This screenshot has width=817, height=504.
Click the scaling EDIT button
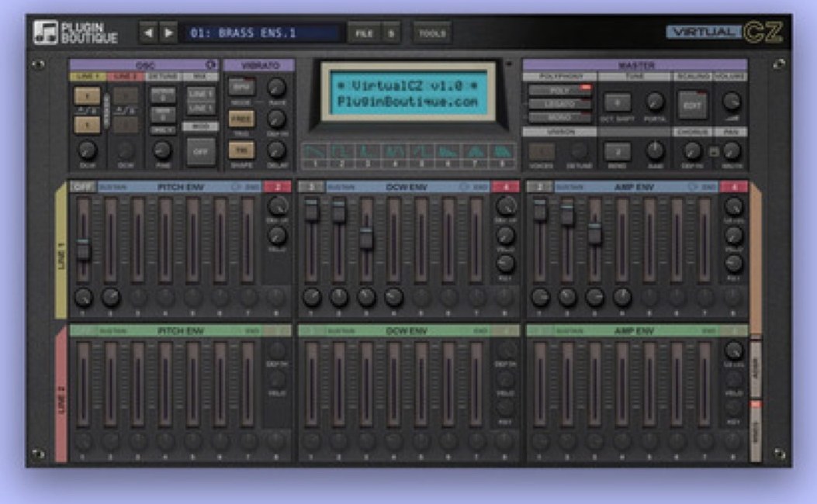tap(692, 105)
